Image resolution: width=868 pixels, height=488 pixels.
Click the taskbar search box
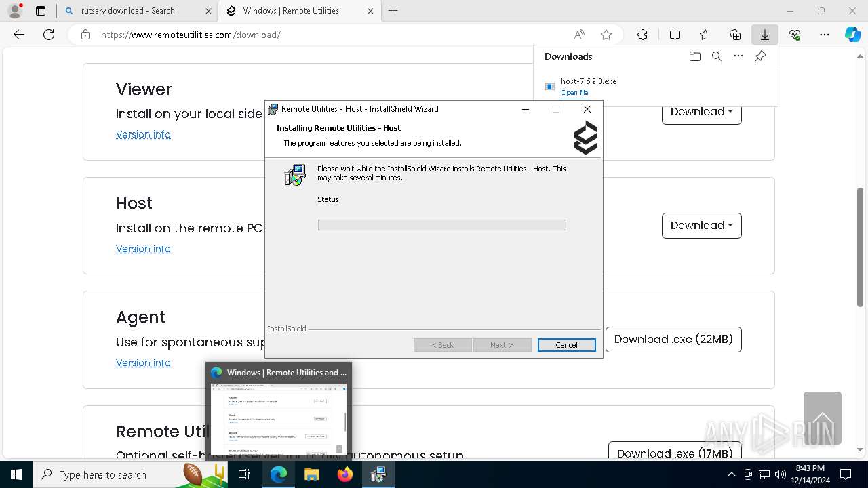[130, 474]
